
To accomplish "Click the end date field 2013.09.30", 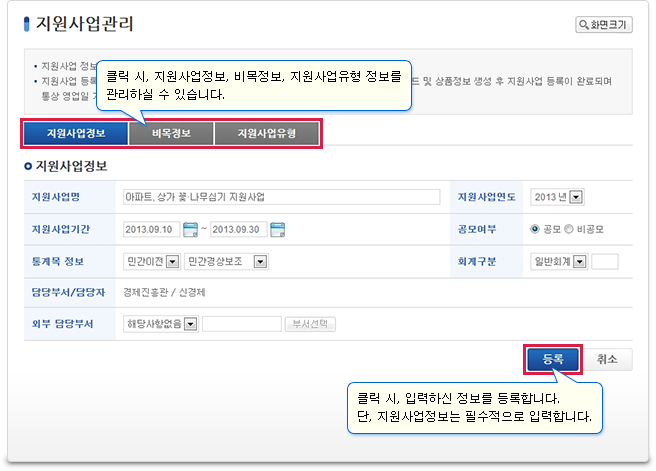I will pyautogui.click(x=238, y=229).
